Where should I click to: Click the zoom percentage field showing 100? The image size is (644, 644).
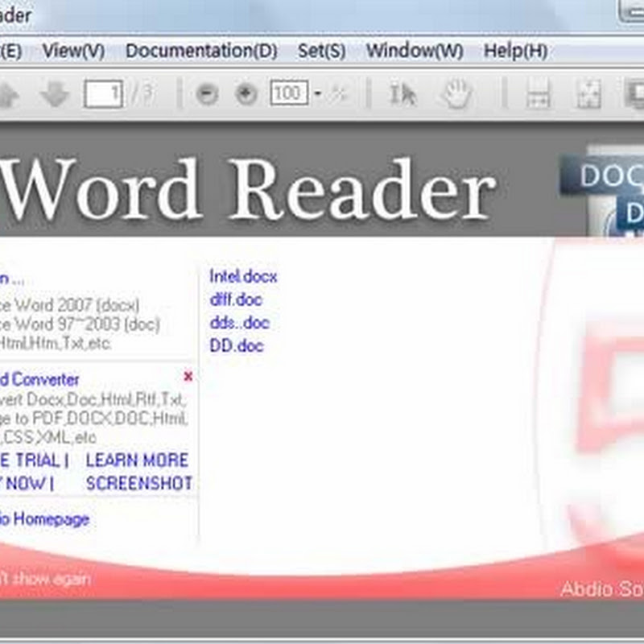point(289,93)
